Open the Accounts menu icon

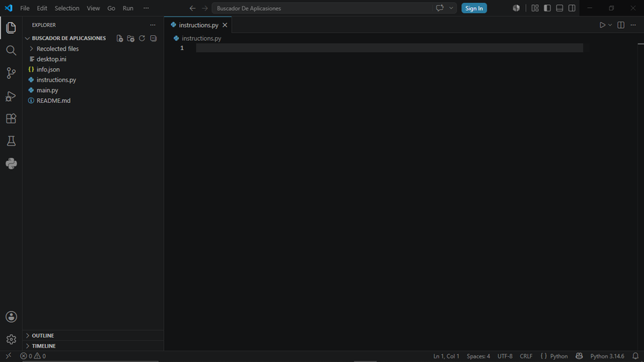coord(11,317)
